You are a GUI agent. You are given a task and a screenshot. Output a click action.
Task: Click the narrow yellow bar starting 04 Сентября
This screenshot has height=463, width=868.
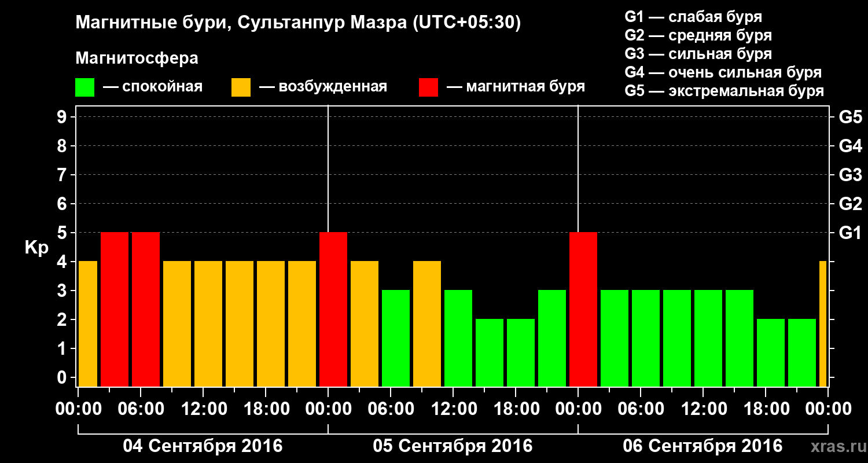click(88, 324)
